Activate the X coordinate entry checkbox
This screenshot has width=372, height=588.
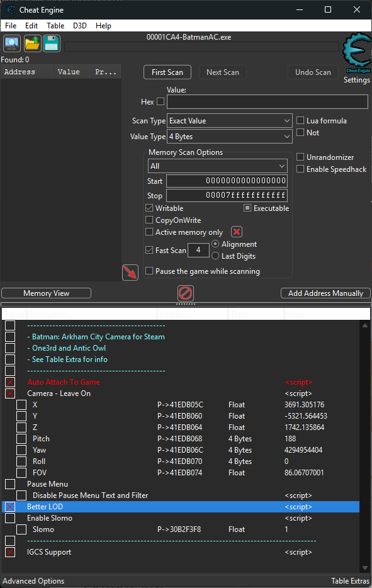21,405
